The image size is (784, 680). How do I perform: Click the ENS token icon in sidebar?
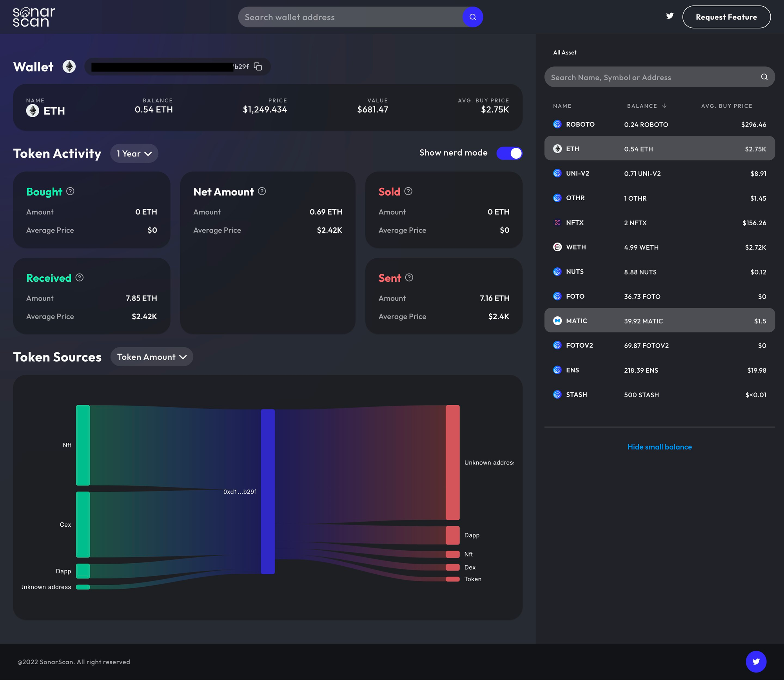click(557, 370)
